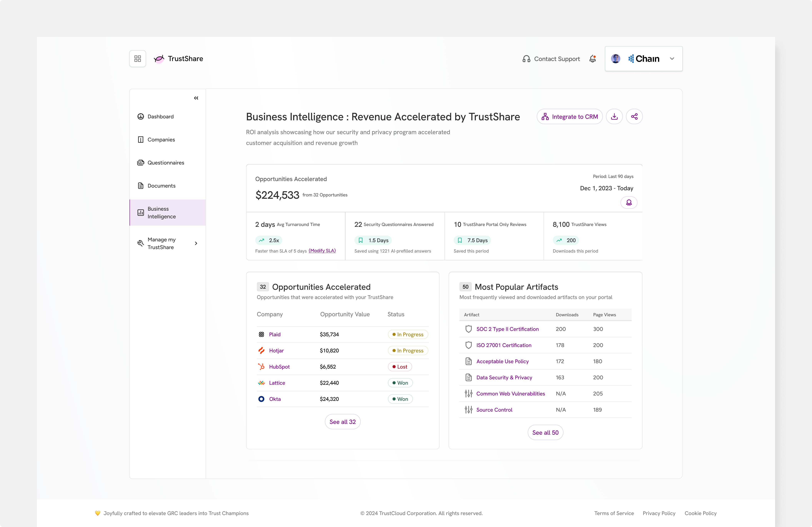This screenshot has width=812, height=527.
Task: Click the user avatar picture
Action: (616, 59)
